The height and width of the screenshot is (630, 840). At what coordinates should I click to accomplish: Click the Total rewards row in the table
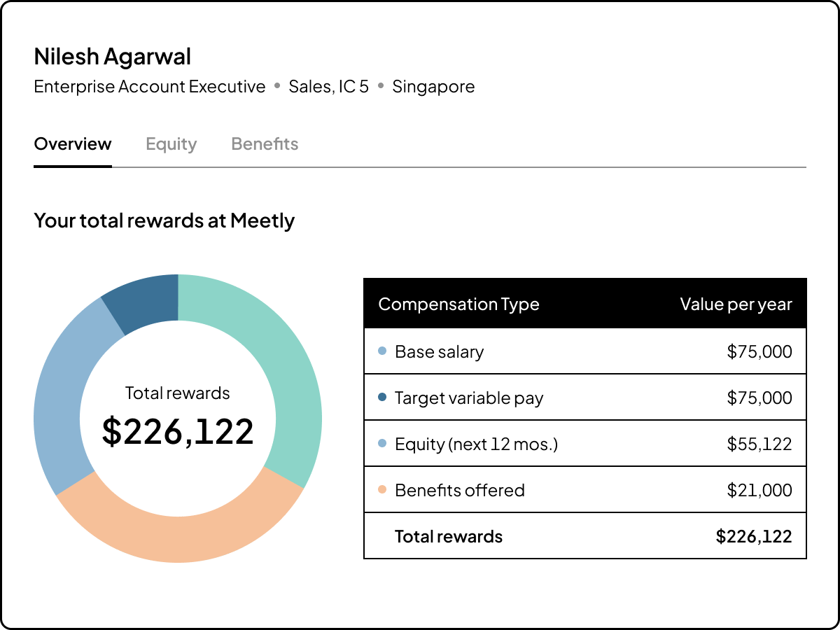point(585,536)
